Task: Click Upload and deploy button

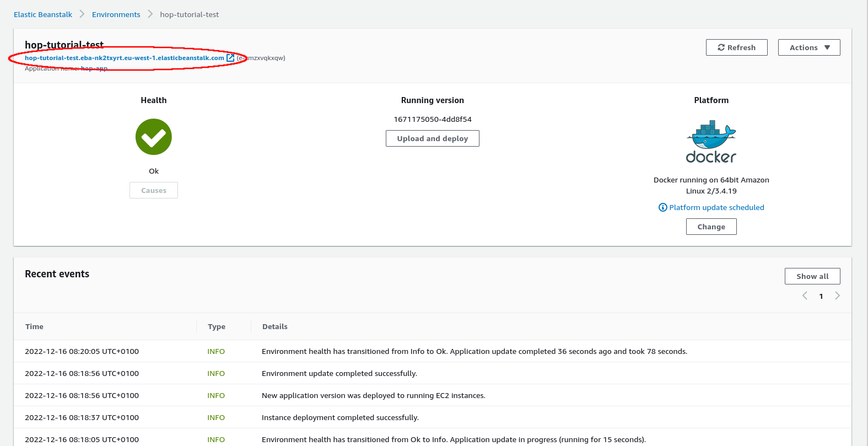Action: pos(433,138)
